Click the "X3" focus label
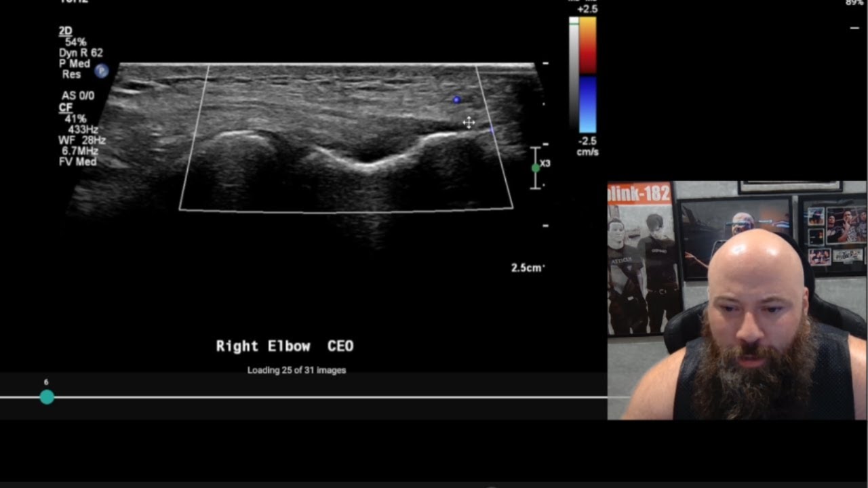This screenshot has width=868, height=488. (545, 163)
